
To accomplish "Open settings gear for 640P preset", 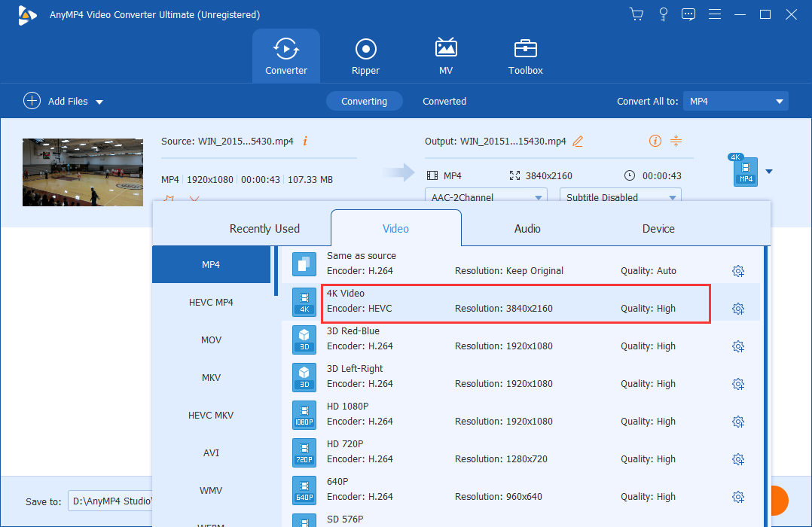I will (x=738, y=497).
